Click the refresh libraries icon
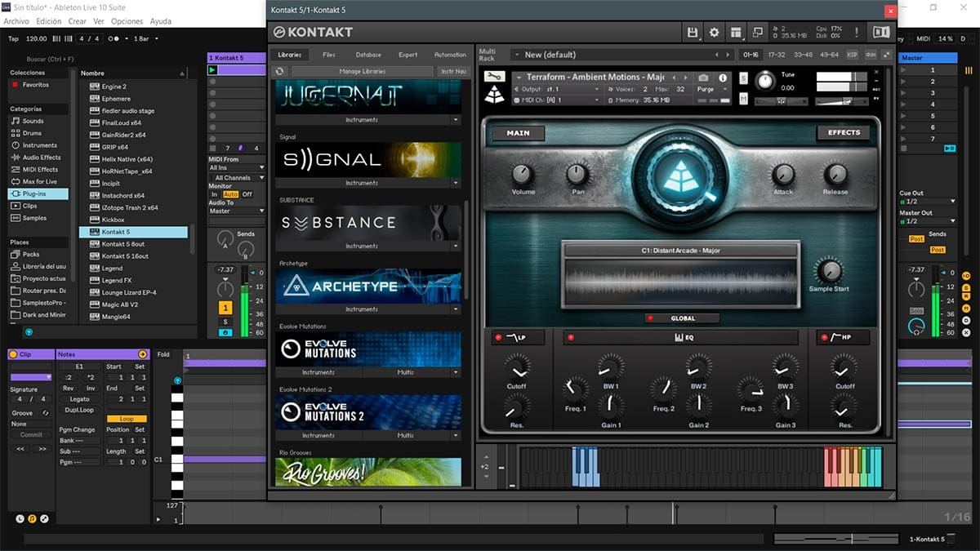The image size is (980, 551). coord(280,71)
